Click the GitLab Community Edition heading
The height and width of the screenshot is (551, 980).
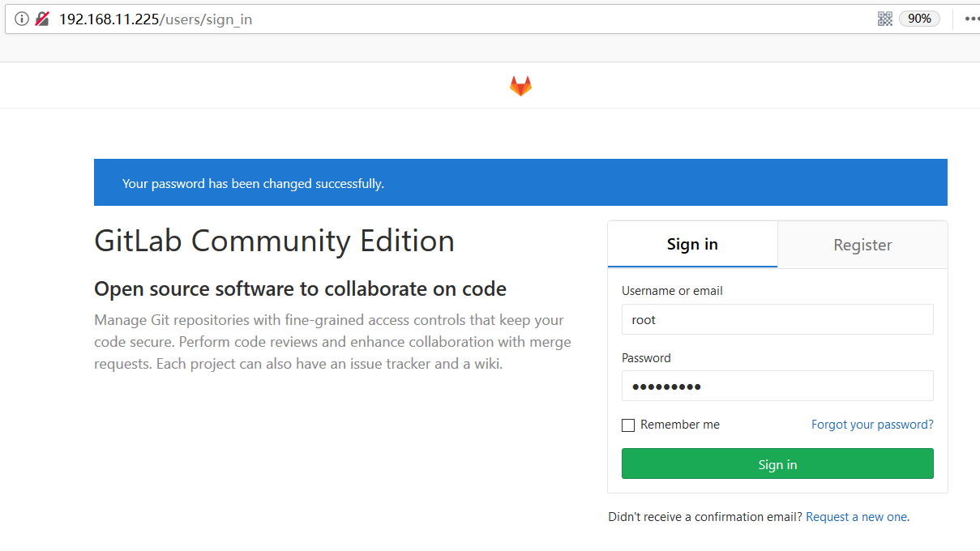(274, 241)
